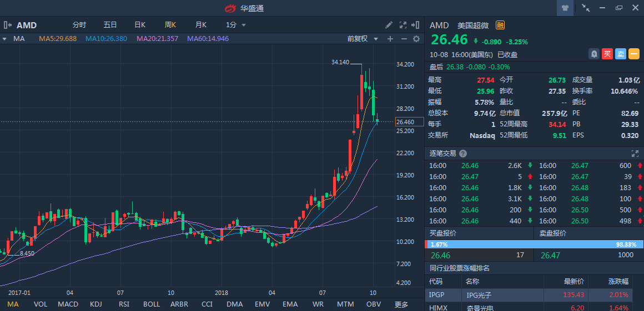Click the MA20:21.357 label
Viewport: 644px width, 311px height.
(157, 39)
